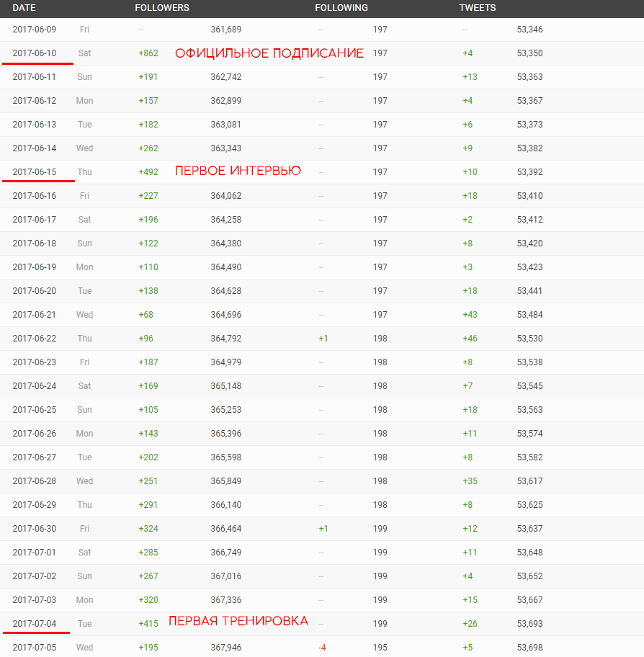This screenshot has width=644, height=657.
Task: Click the +862 followers gain value
Action: pyautogui.click(x=148, y=53)
